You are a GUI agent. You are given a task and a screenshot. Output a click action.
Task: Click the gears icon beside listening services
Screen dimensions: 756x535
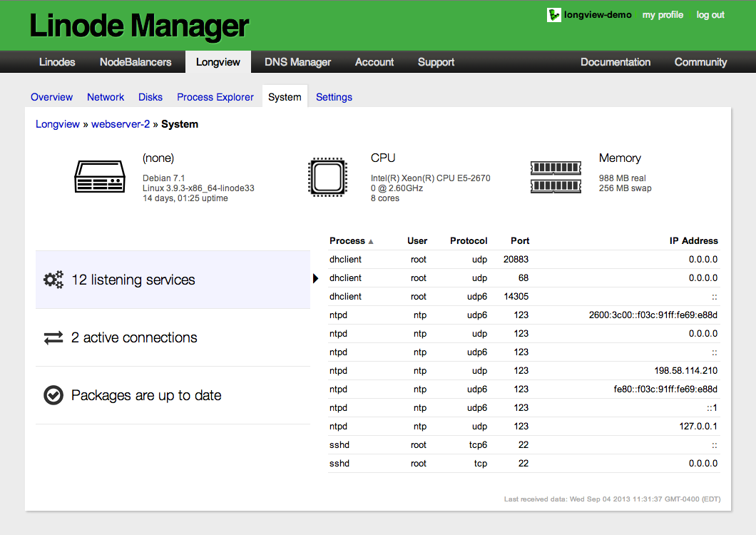(53, 280)
